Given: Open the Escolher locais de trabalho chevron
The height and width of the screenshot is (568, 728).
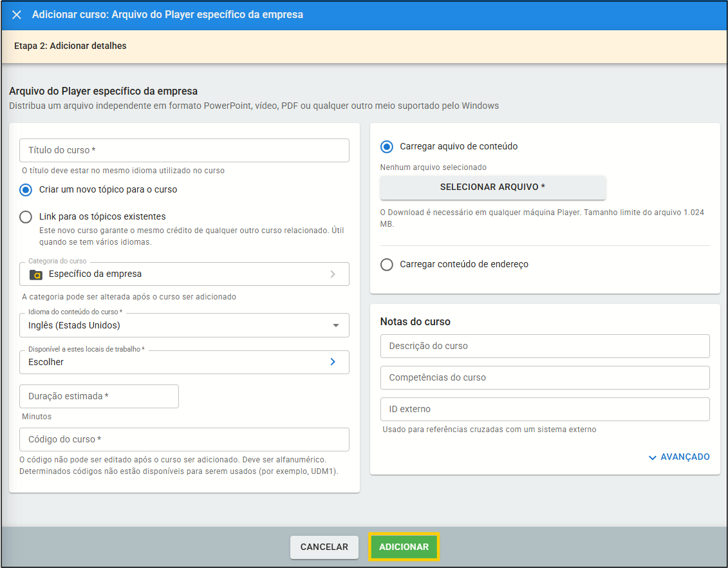Looking at the screenshot, I should 333,362.
